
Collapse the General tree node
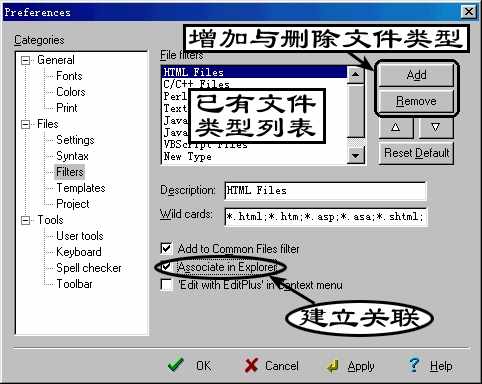(25, 60)
